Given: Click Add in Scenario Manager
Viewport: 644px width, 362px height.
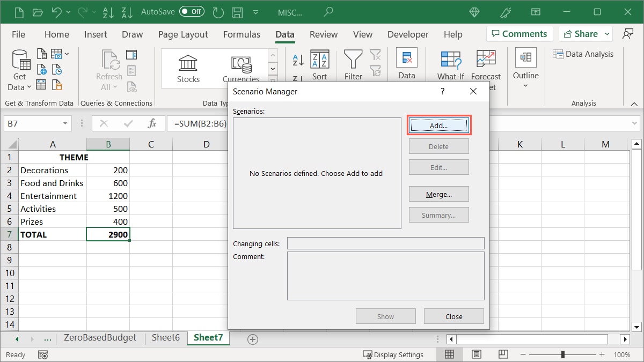Looking at the screenshot, I should pos(438,125).
